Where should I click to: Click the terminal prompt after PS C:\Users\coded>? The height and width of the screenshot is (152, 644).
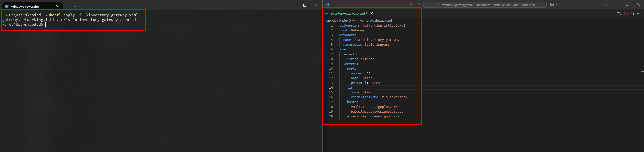tap(46, 24)
